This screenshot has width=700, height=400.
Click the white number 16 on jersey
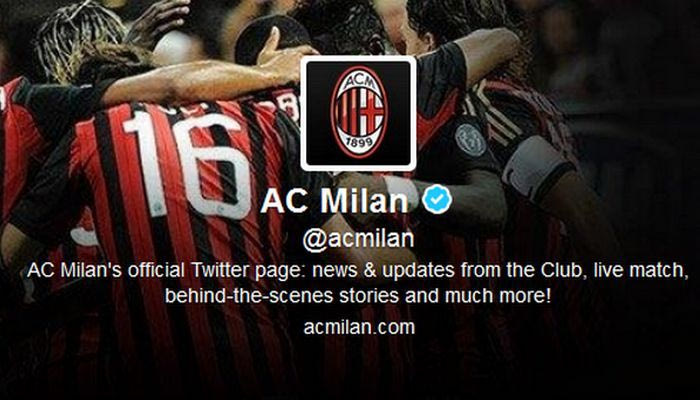click(187, 162)
